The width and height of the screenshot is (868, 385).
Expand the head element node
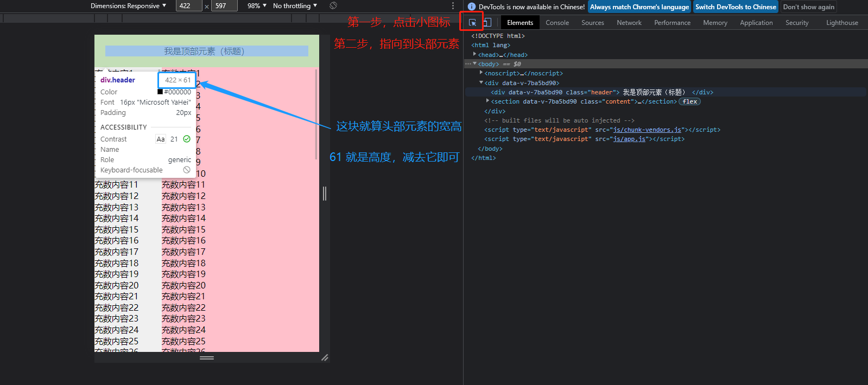[x=474, y=54]
